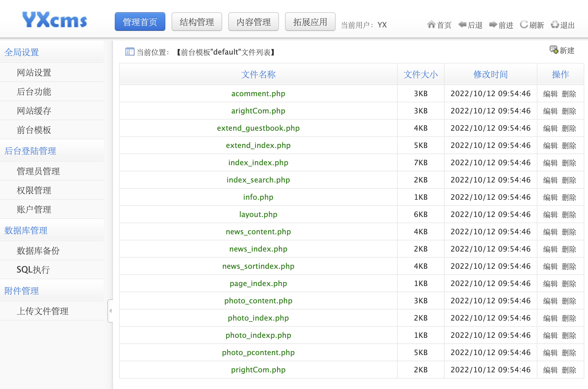Click the back arrow icon 后退
Image resolution: width=588 pixels, height=389 pixels.
click(x=462, y=24)
